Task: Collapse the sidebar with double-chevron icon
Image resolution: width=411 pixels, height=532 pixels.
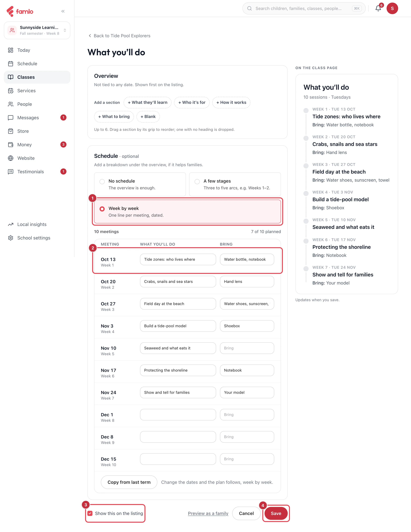Action: tap(63, 11)
